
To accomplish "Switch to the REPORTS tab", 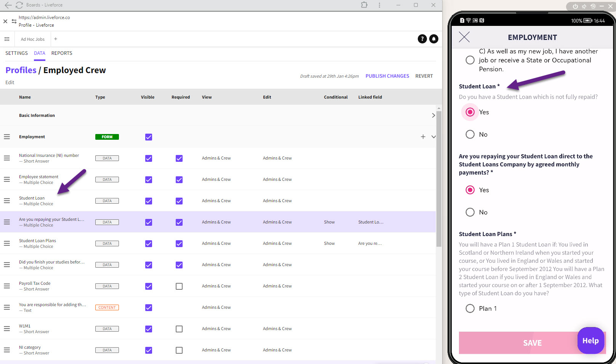I will [x=62, y=53].
